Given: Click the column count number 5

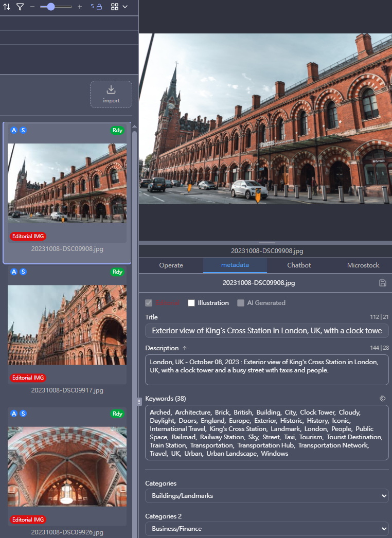Looking at the screenshot, I should click(x=92, y=7).
